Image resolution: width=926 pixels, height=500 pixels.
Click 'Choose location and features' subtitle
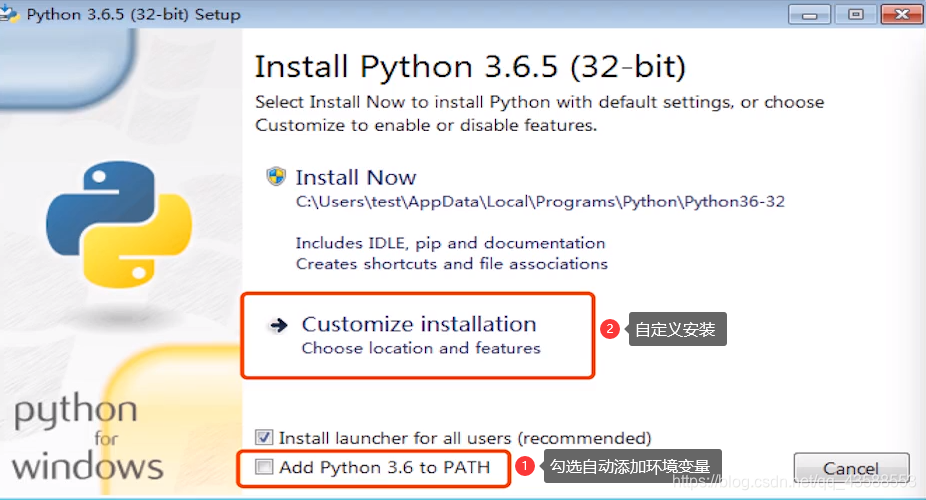(420, 348)
